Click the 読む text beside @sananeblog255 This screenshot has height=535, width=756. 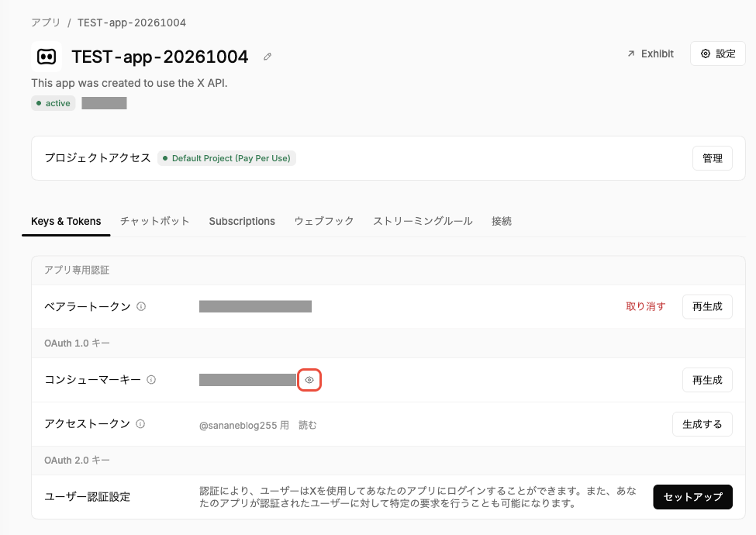(308, 425)
